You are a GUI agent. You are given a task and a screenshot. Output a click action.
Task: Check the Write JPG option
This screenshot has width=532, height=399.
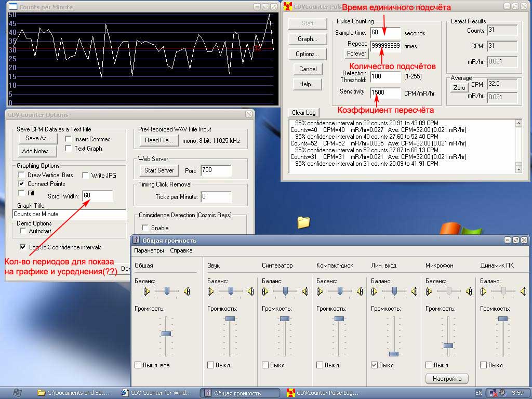tap(86, 176)
